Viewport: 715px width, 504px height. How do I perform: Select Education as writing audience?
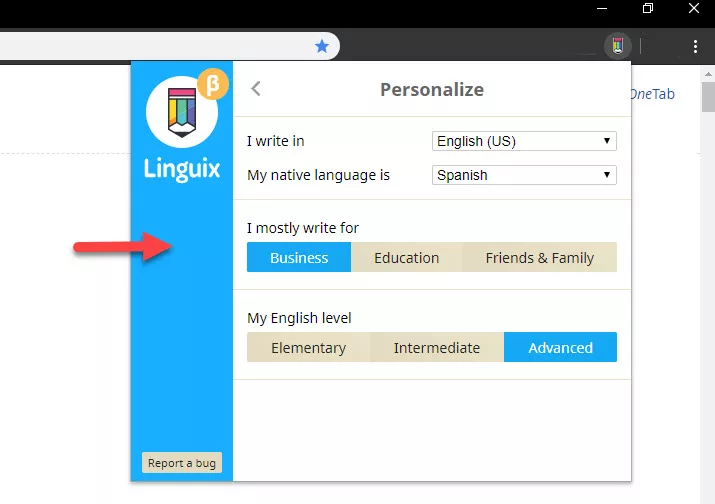coord(406,258)
